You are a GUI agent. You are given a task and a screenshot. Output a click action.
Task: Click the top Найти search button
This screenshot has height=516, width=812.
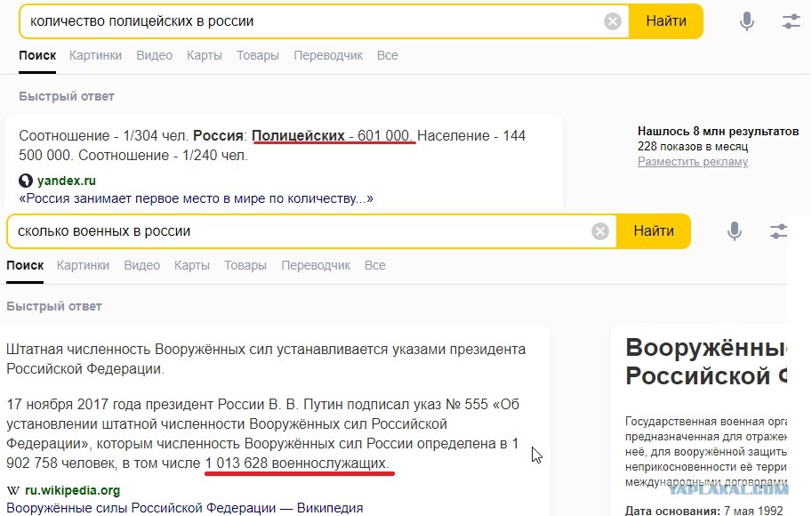point(666,21)
